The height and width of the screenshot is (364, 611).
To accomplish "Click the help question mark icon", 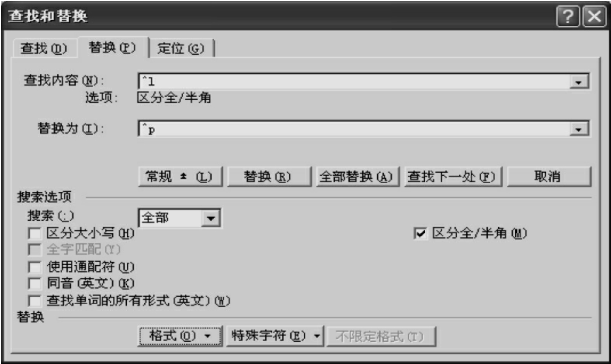I will point(568,17).
